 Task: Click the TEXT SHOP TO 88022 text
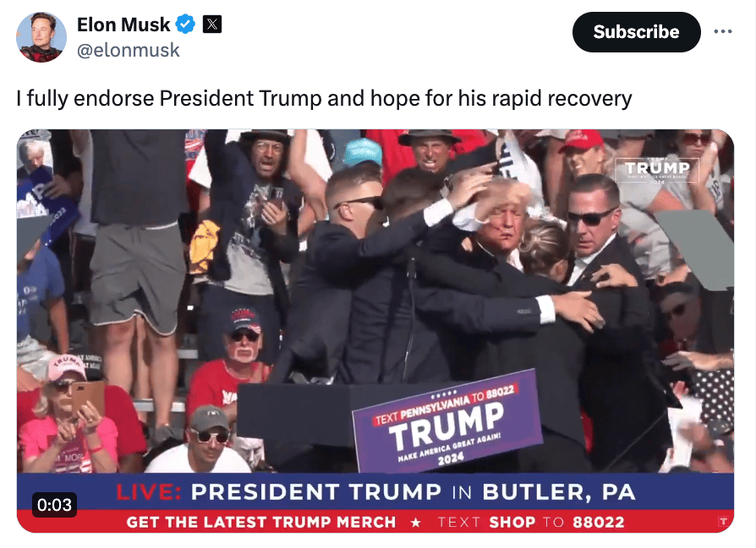[531, 523]
